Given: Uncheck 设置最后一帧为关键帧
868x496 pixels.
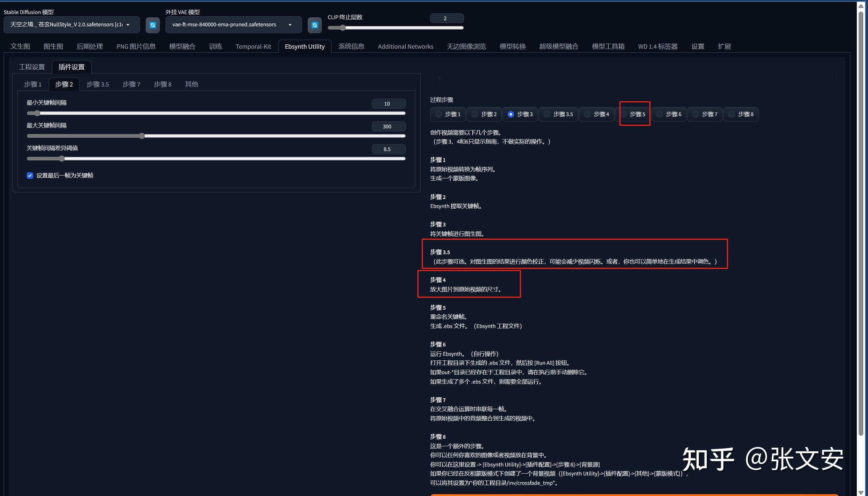Looking at the screenshot, I should pyautogui.click(x=30, y=176).
